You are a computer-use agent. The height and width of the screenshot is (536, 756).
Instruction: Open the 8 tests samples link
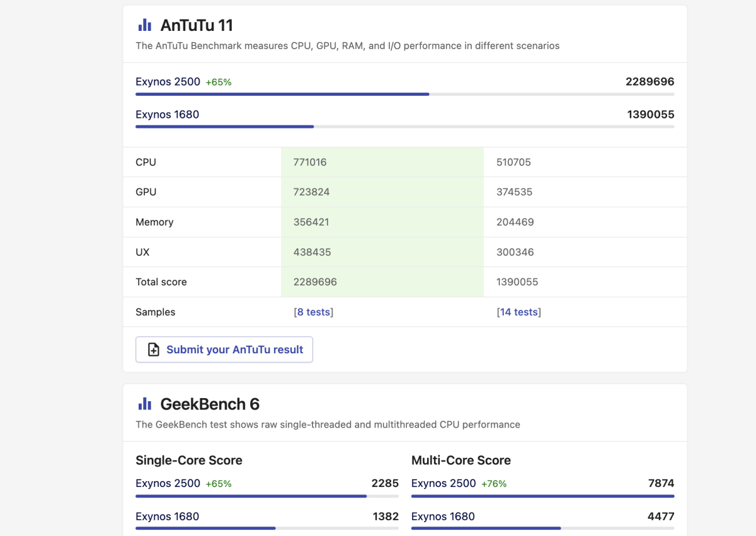pos(314,312)
